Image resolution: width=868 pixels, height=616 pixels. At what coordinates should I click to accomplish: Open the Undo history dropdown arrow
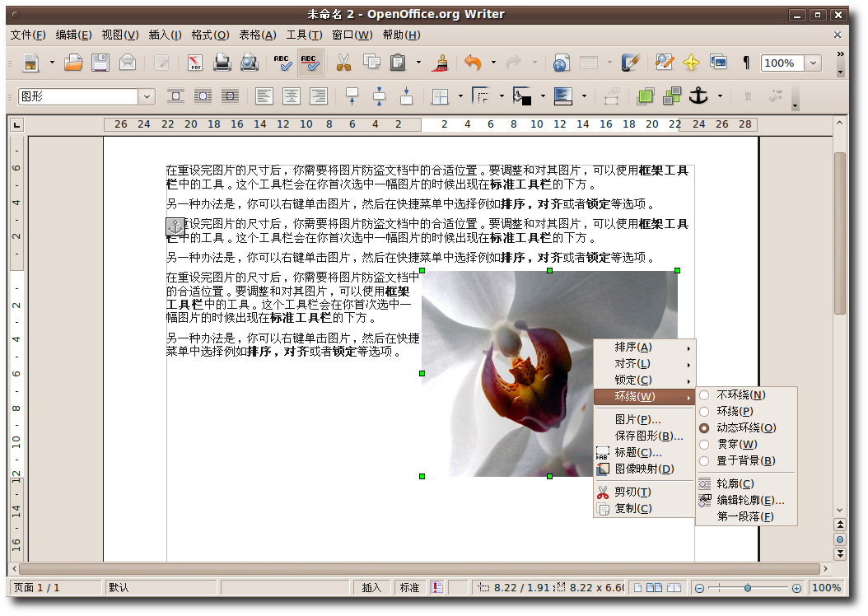coord(493,63)
